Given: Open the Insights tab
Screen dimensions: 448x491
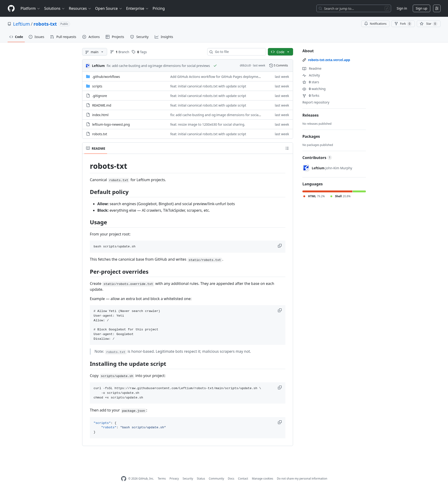Looking at the screenshot, I should point(164,37).
